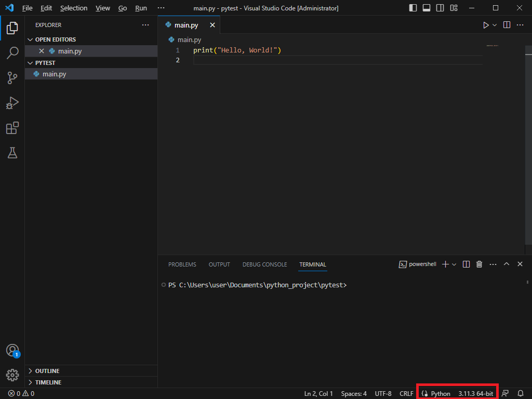
Task: Expand the Outline section
Action: tap(47, 371)
